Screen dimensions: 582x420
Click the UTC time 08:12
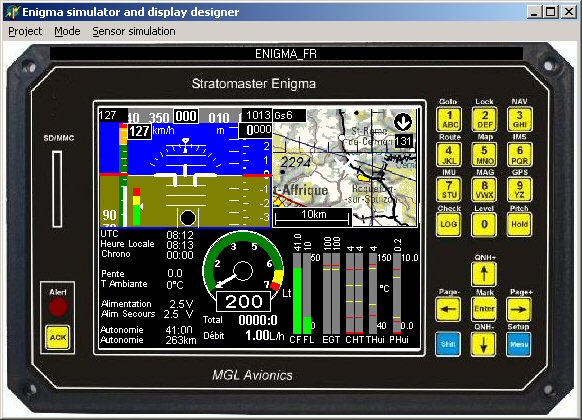pyautogui.click(x=180, y=235)
